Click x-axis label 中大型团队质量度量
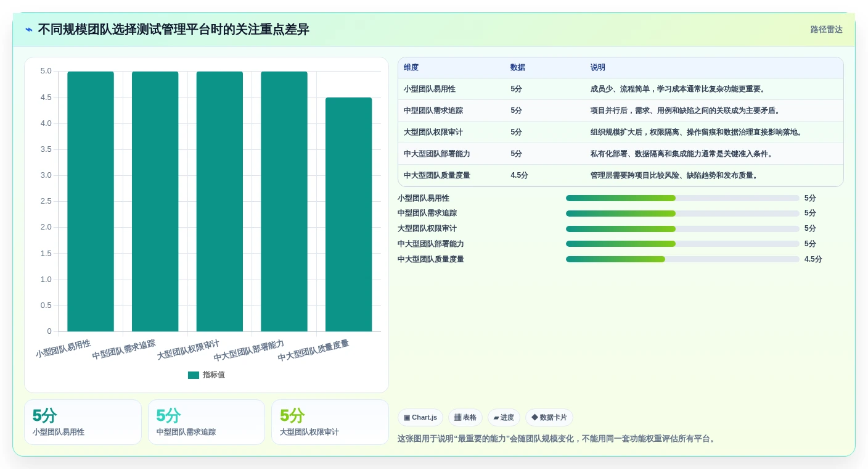This screenshot has width=868, height=469. tap(313, 351)
